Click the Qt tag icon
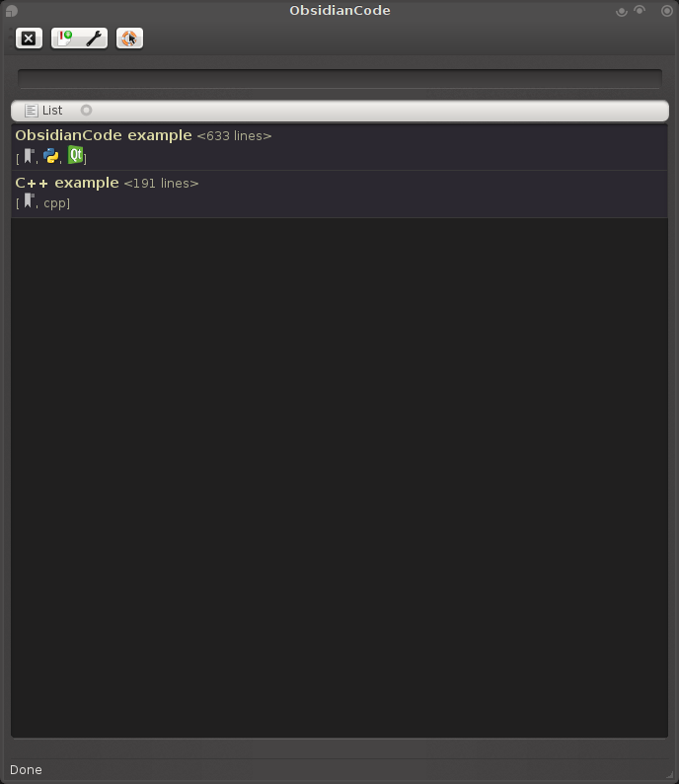 click(x=75, y=155)
